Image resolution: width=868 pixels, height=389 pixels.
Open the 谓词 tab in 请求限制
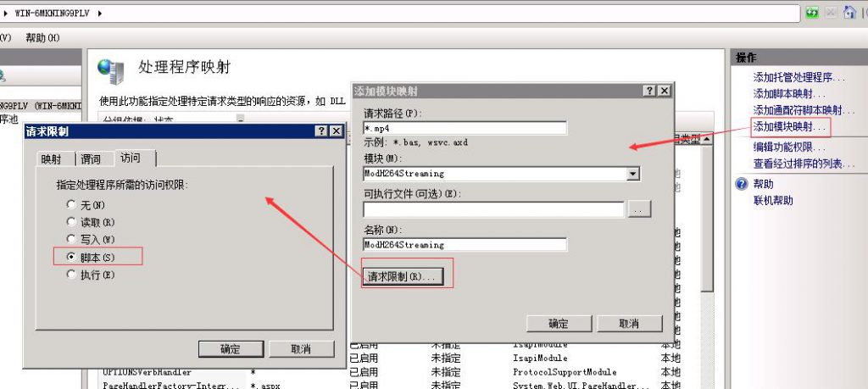(91, 158)
